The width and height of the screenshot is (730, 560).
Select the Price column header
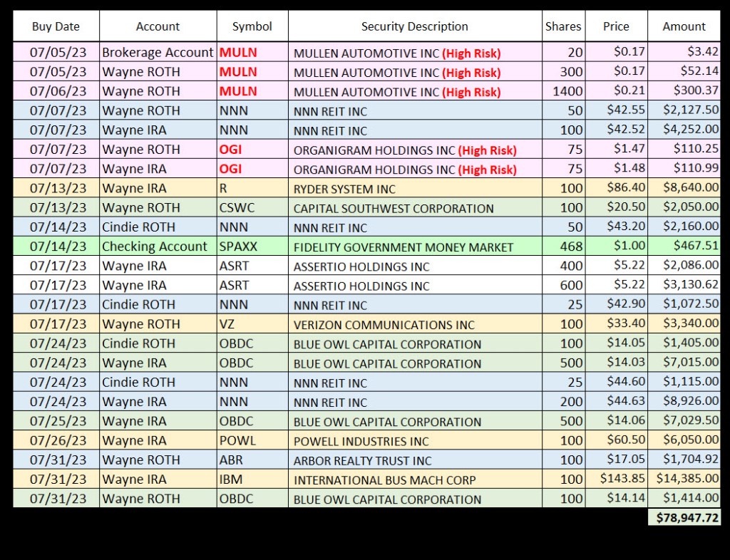[x=616, y=26]
